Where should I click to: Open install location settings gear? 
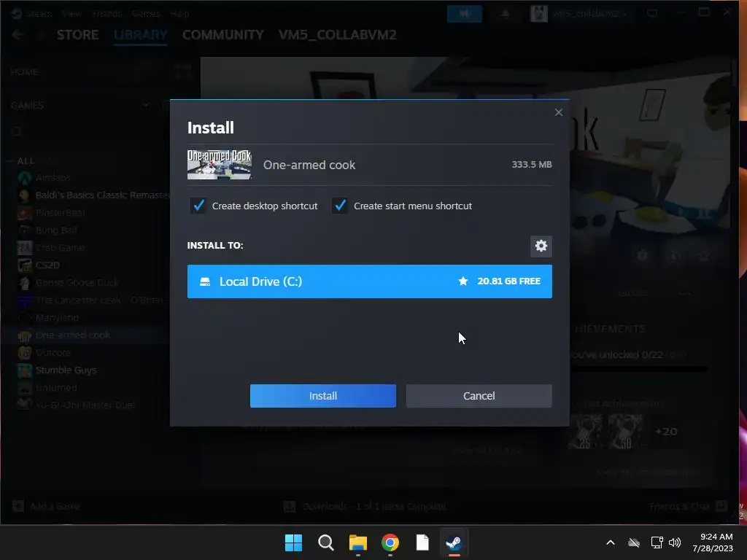pos(541,246)
